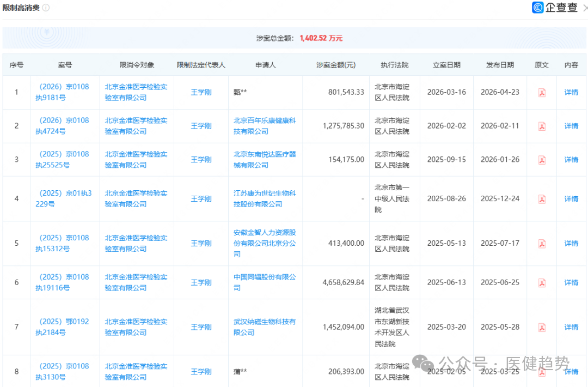588x387 pixels.
Task: Open case number (2025)京0108执15312号
Action: coord(63,244)
